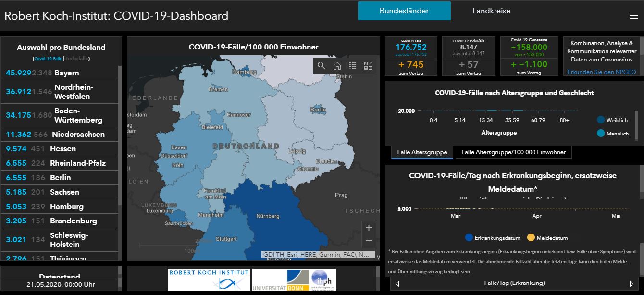Zoom in using the map plus icon
The height and width of the screenshot is (295, 644).
pyautogui.click(x=369, y=227)
